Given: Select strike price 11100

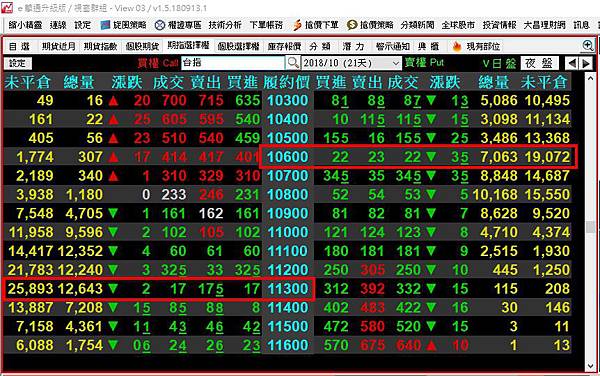Looking at the screenshot, I should 288,251.
